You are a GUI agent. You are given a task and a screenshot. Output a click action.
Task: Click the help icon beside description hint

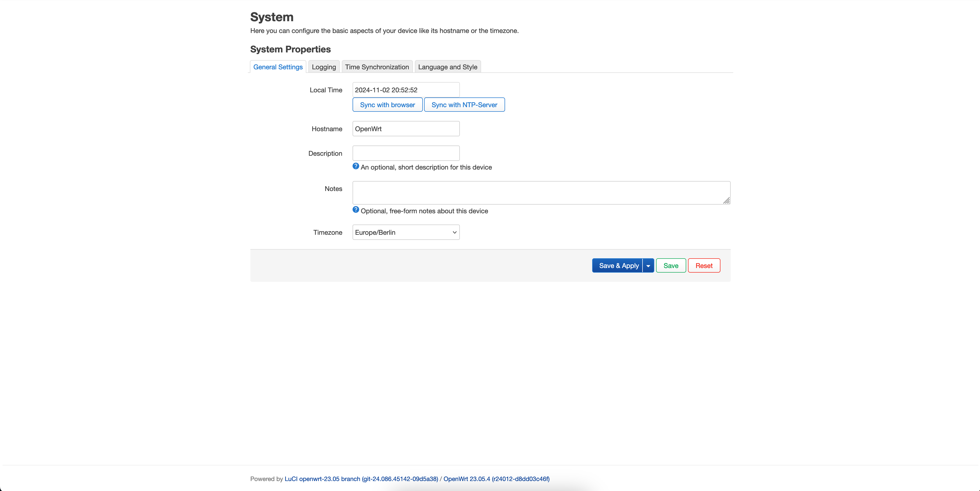[x=356, y=166]
